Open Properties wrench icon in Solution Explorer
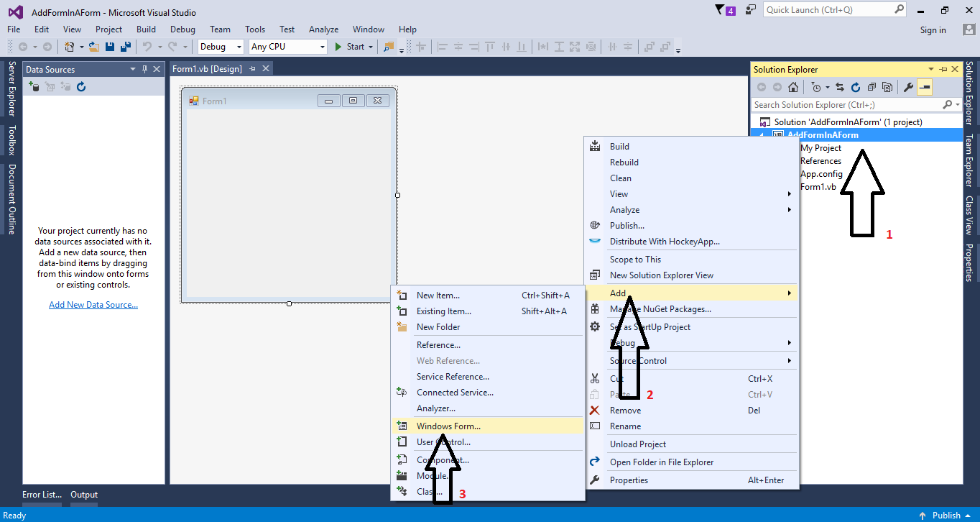980x522 pixels. [908, 87]
